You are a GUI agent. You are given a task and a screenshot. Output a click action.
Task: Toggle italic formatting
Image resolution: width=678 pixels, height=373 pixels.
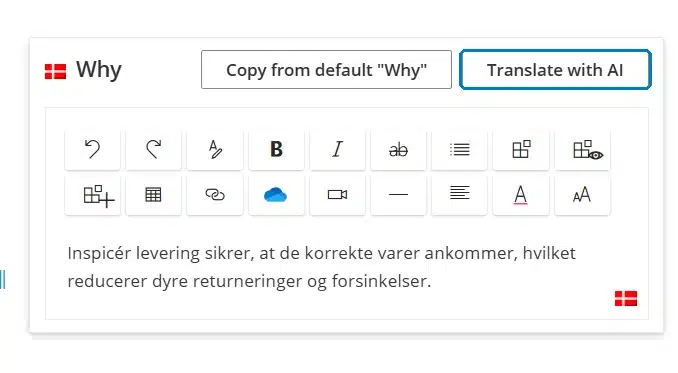pos(337,150)
